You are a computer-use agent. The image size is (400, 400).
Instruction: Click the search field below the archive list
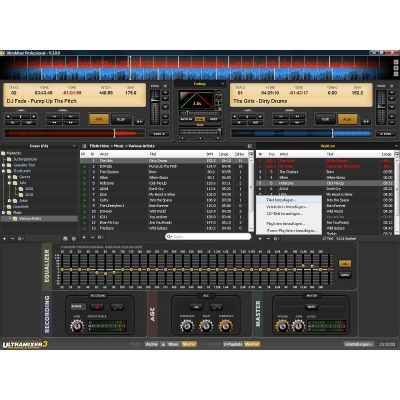[x=208, y=236]
